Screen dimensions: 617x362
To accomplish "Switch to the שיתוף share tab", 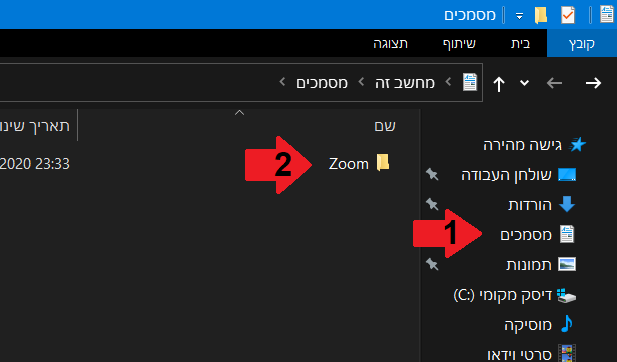I will tap(459, 43).
